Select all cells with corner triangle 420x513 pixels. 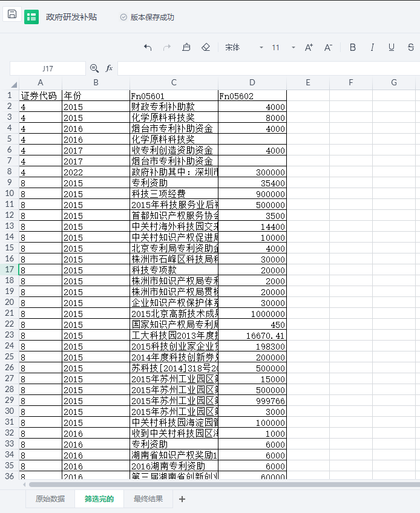tap(13, 85)
